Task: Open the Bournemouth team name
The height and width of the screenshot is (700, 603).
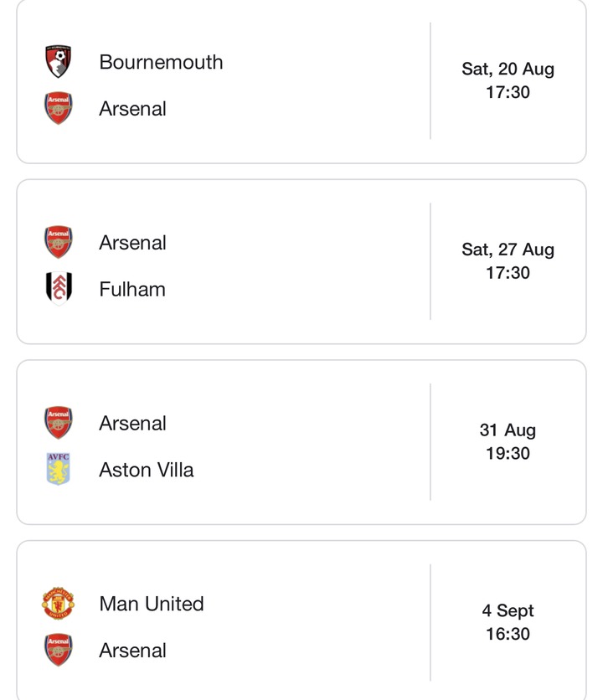Action: coord(161,62)
